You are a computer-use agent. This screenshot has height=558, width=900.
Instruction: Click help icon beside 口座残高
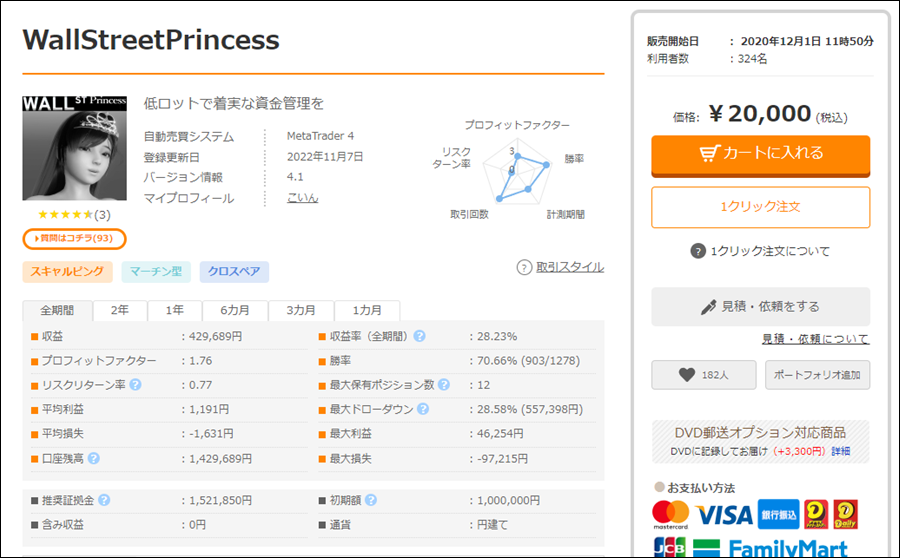click(94, 458)
